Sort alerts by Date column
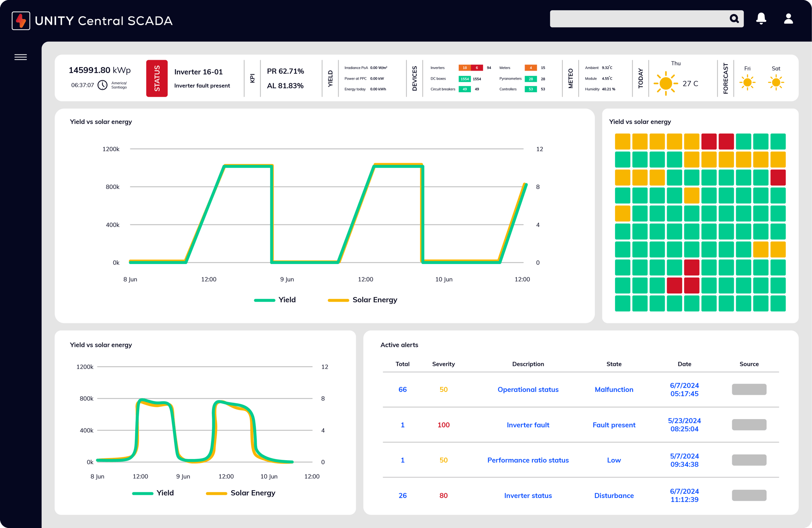Viewport: 812px width, 528px height. coord(685,364)
